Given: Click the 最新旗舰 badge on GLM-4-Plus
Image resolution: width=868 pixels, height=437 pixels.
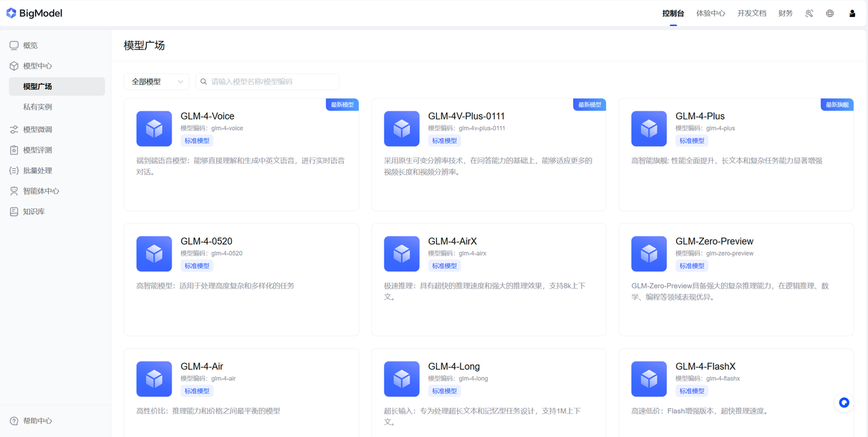Looking at the screenshot, I should 837,104.
